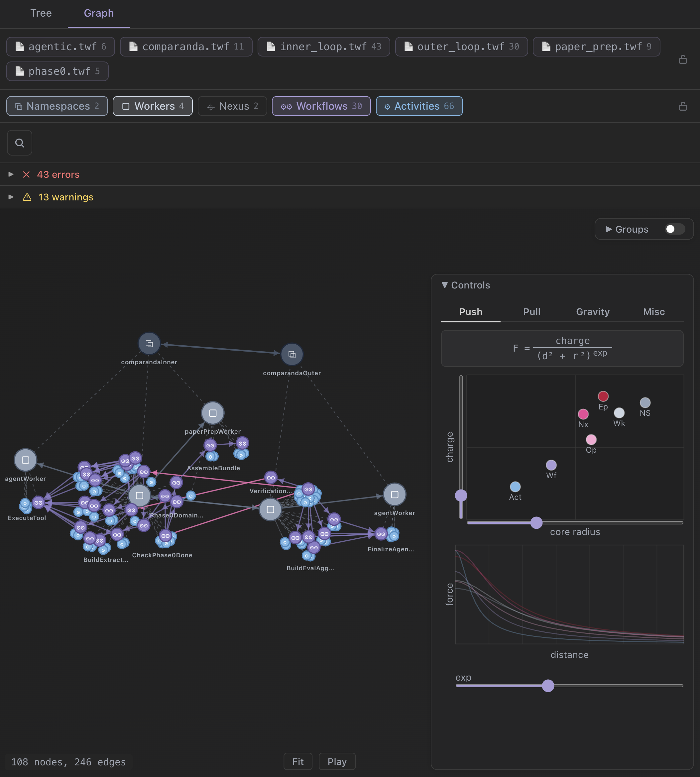Select the BuildEvalAgg... workflow node
This screenshot has height=777, width=700.
313,547
